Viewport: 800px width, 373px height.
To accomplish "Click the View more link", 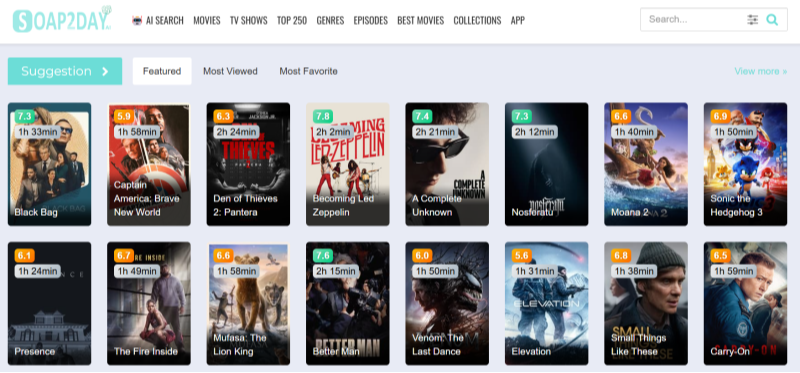I will coord(760,71).
